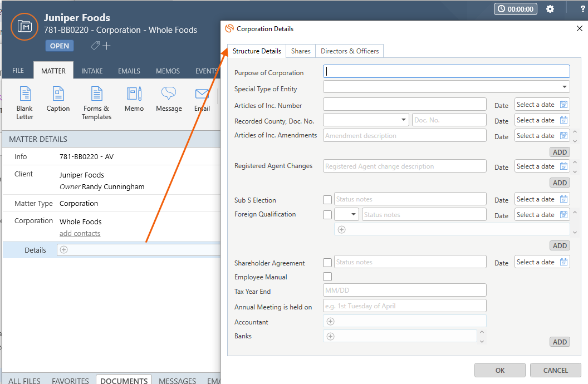The image size is (588, 384).
Task: Step down the Foreign Qualification list
Action: [x=575, y=233]
